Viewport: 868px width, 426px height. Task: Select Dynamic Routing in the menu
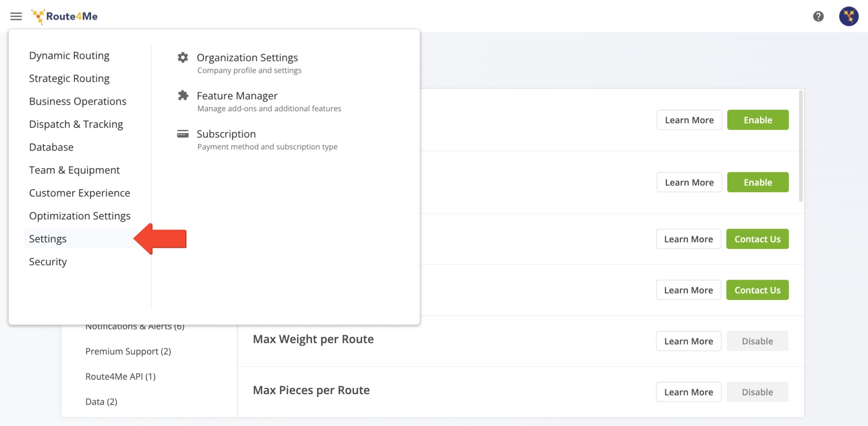(69, 55)
